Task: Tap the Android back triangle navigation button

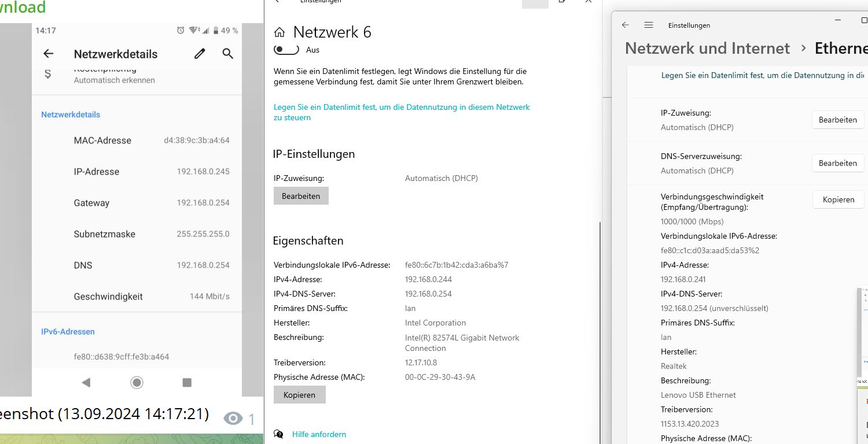Action: (x=86, y=382)
